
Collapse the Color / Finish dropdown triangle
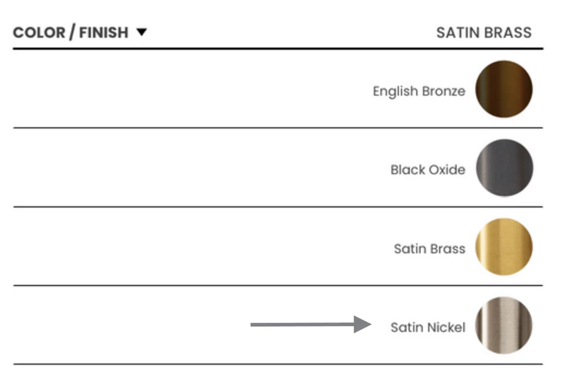[141, 32]
